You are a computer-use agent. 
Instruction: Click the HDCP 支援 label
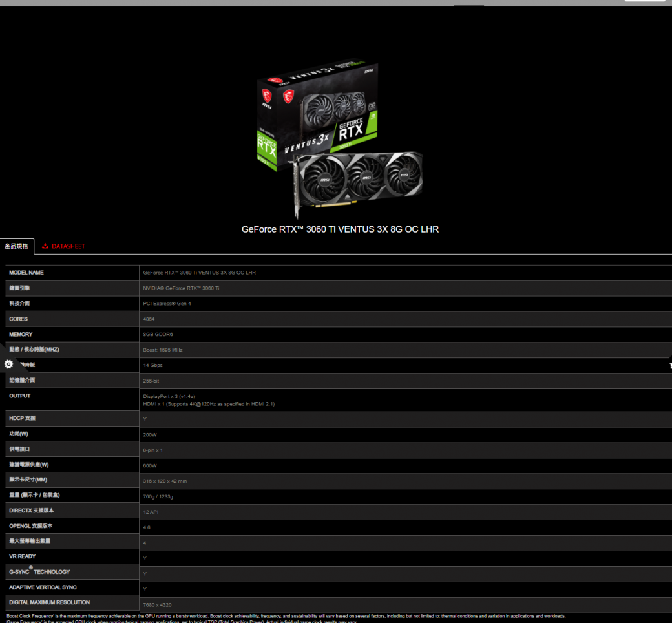tap(22, 418)
